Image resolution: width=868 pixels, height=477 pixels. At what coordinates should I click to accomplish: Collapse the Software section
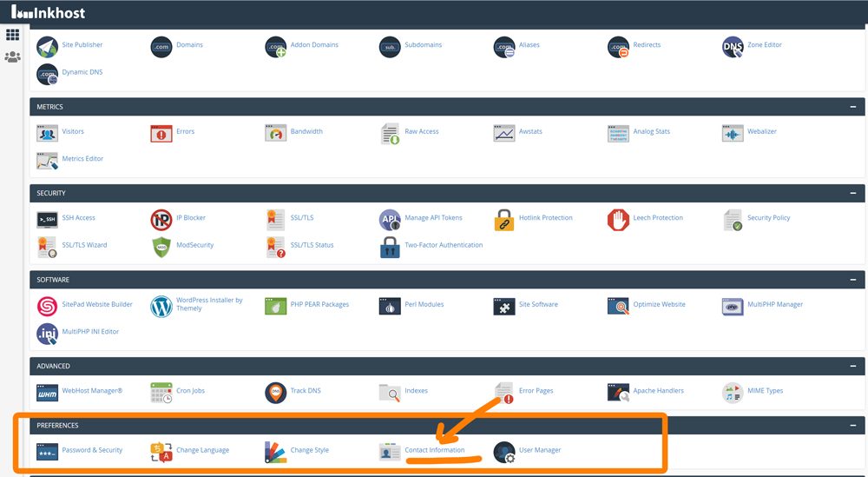[x=853, y=280]
